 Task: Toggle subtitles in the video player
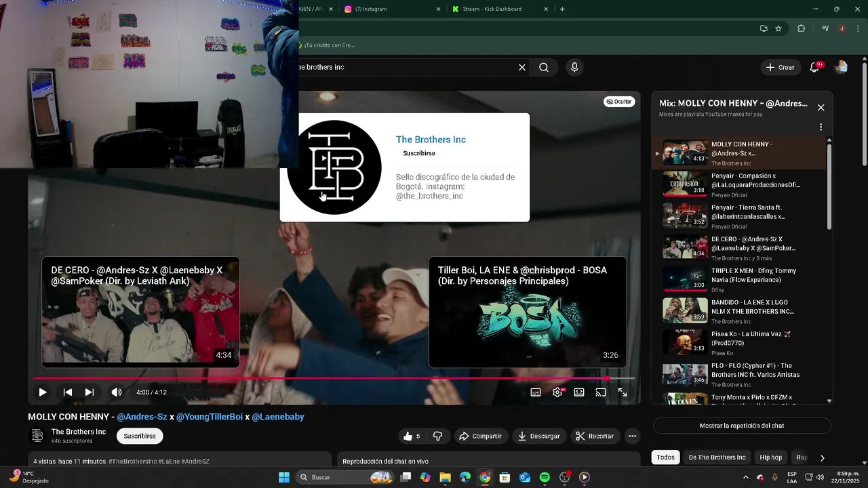(x=536, y=392)
